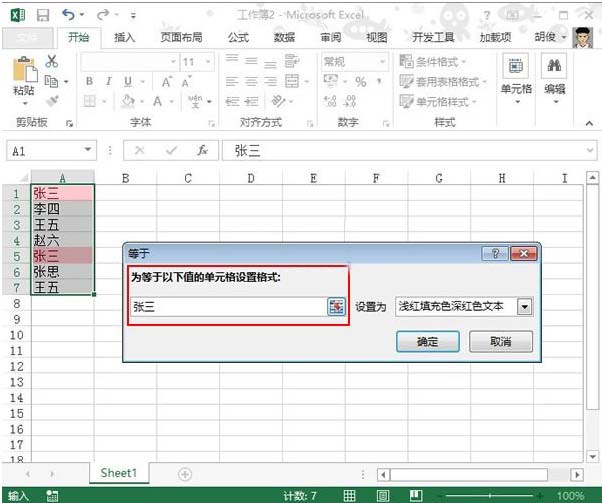The image size is (602, 503).
Task: Click the Save icon in quick access toolbar
Action: (x=43, y=15)
